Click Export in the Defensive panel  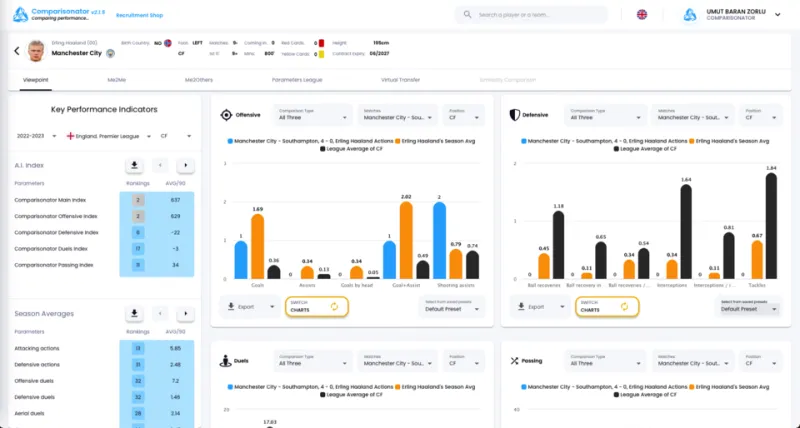540,307
